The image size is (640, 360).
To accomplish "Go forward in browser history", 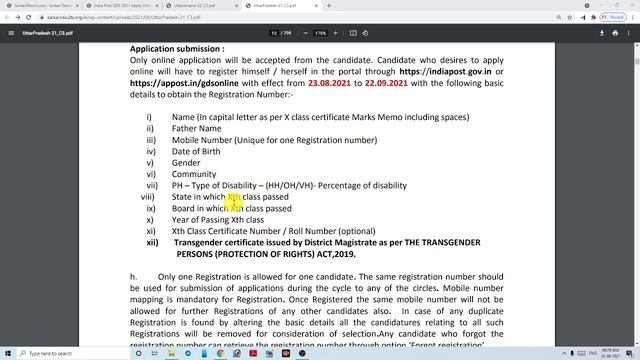I will 18,17.
